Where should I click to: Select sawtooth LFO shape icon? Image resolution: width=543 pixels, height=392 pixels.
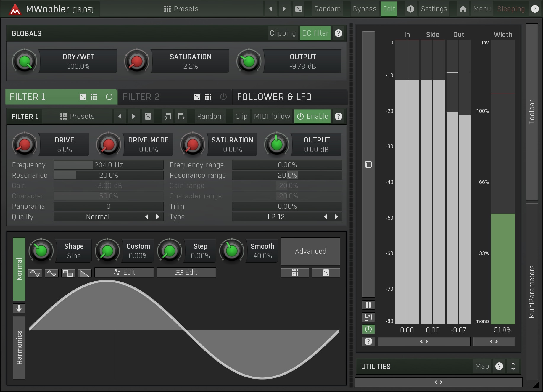pyautogui.click(x=85, y=273)
